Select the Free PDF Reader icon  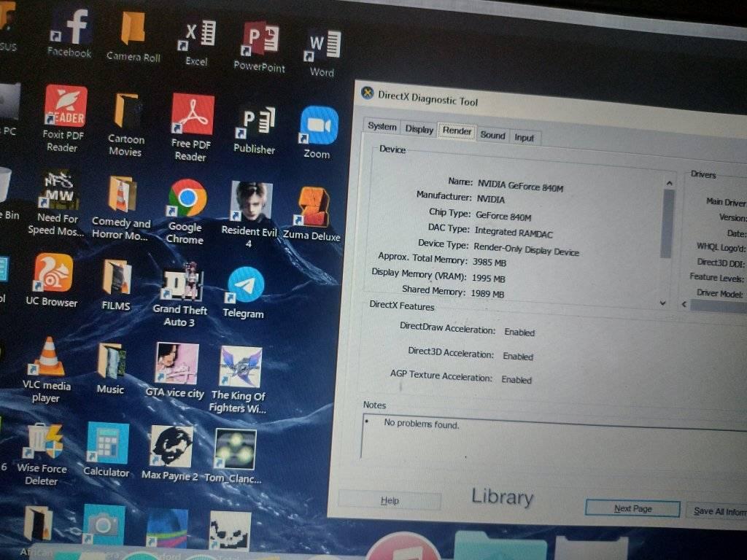[192, 128]
